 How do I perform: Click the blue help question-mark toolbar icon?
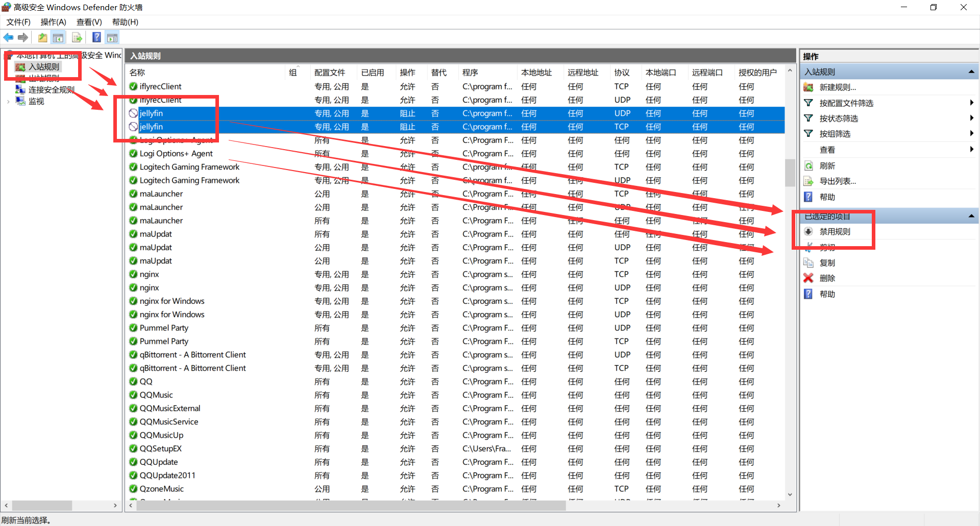(96, 37)
